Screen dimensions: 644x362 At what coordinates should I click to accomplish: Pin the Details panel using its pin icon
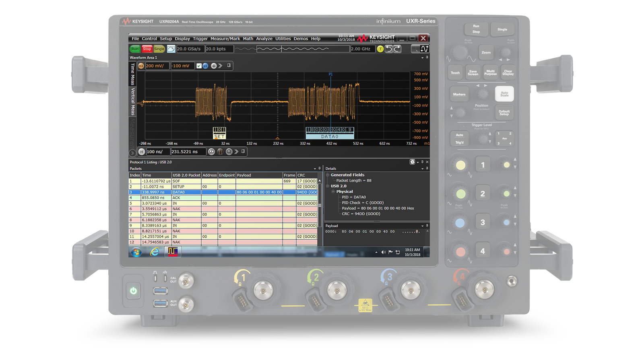(427, 169)
